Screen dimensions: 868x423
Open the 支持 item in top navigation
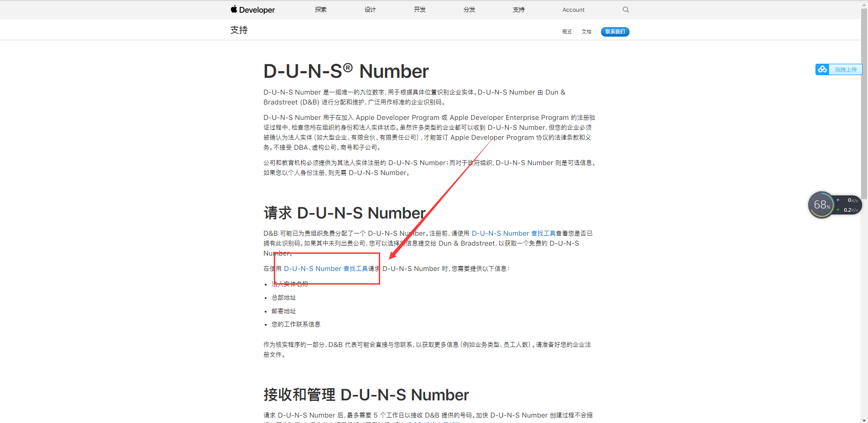point(519,10)
